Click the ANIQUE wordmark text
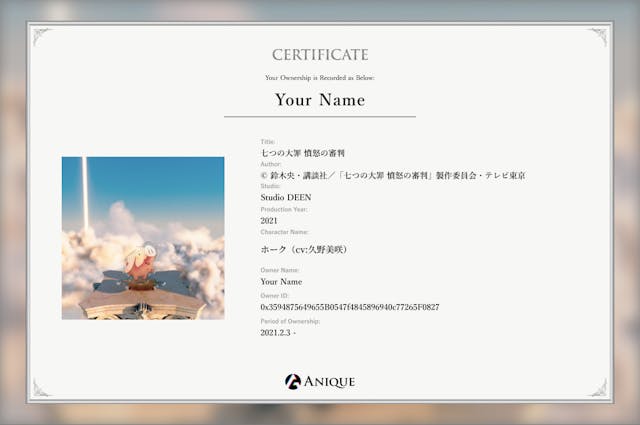 [x=329, y=382]
